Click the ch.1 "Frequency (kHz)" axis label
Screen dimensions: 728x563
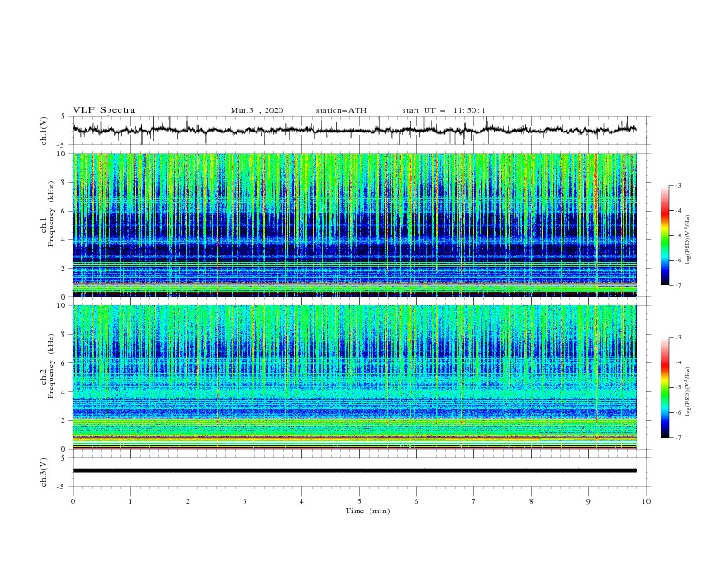click(x=51, y=213)
